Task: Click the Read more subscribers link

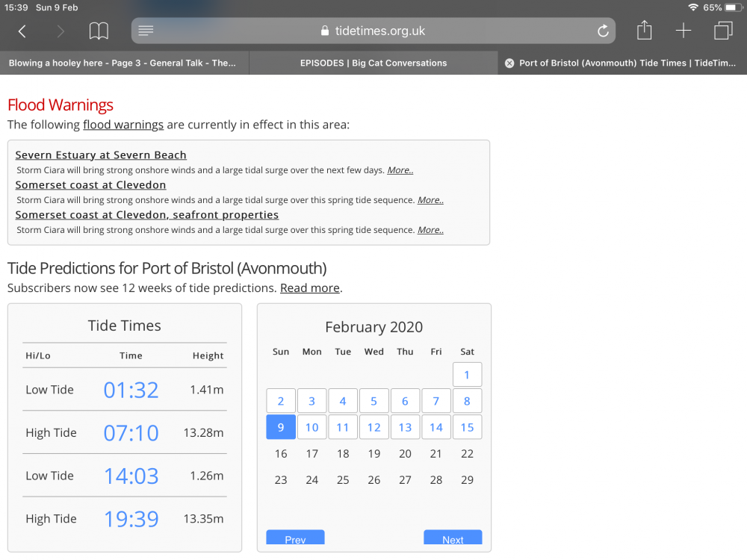Action: pos(310,288)
